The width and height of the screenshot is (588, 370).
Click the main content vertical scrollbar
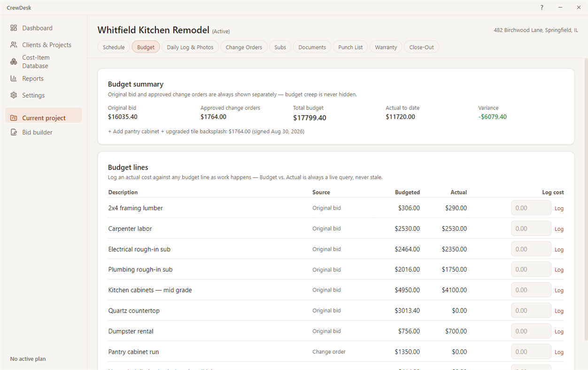pyautogui.click(x=585, y=200)
